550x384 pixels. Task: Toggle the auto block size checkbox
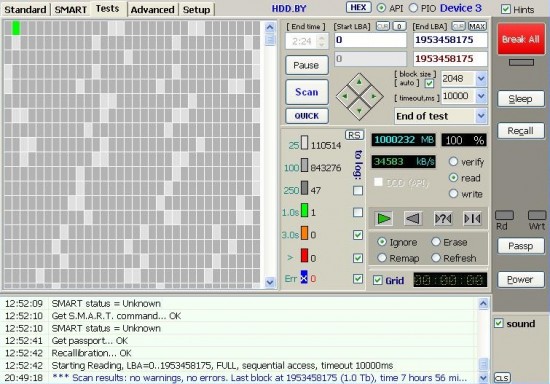click(429, 83)
